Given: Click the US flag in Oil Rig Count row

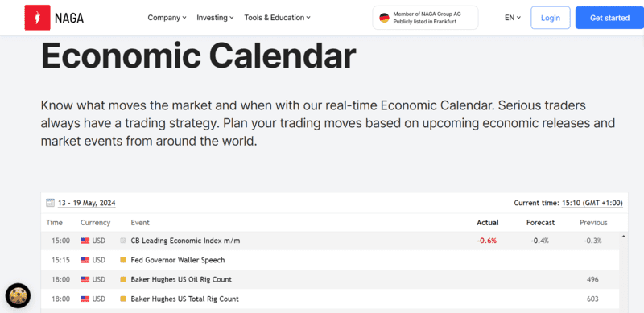Looking at the screenshot, I should coord(85,279).
